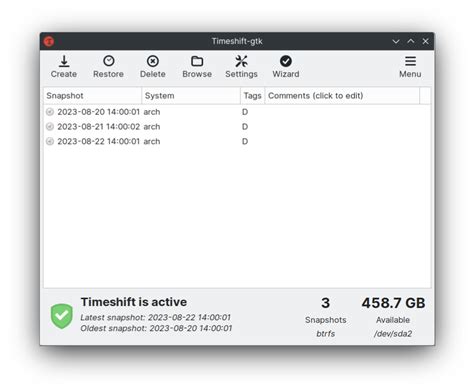Select snapshot 2023-08-20 14:00:01
This screenshot has height=392, width=474.
pyautogui.click(x=98, y=112)
